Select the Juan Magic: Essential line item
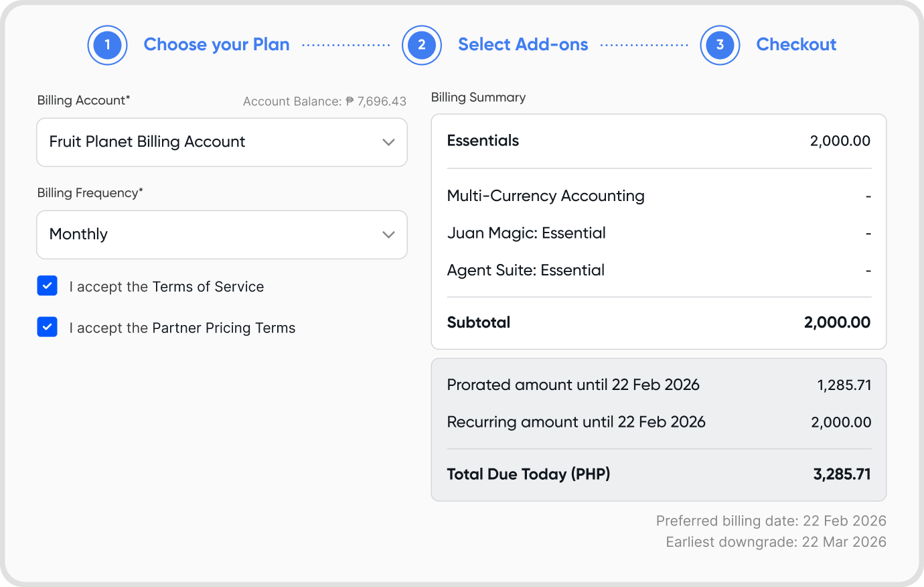Viewport: 924px width, 587px height. [x=526, y=233]
